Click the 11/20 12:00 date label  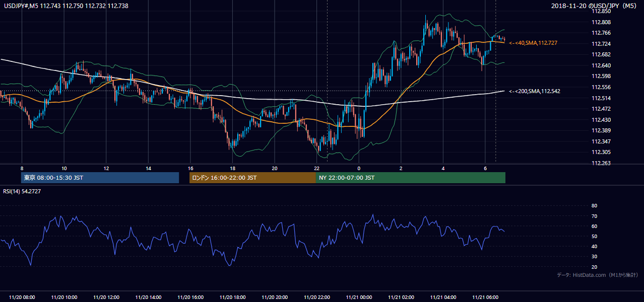[106, 297]
